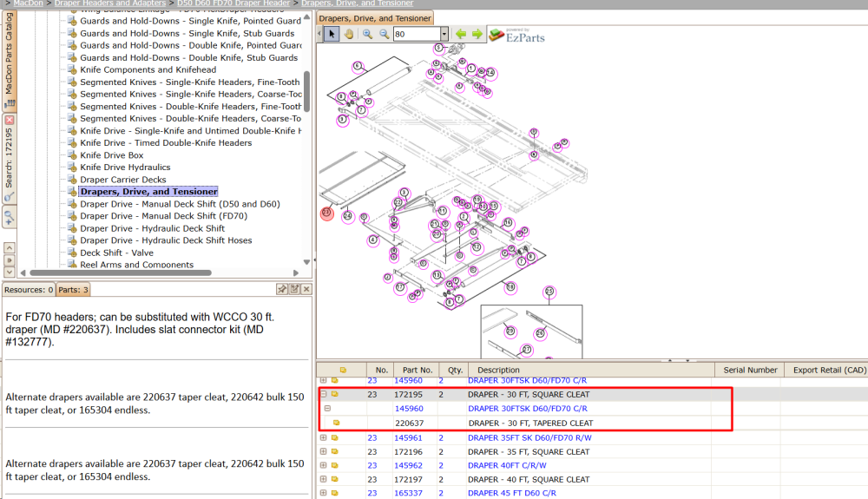Click the note icon on the 145961 row
Viewport: 868px width, 499px height.
[335, 437]
